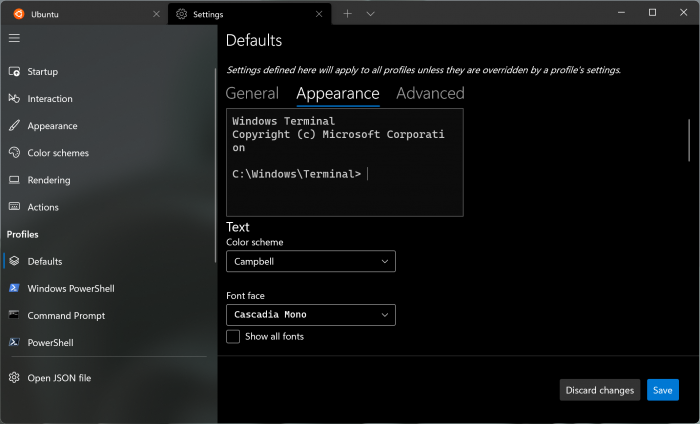Switch to the General tab
This screenshot has width=700, height=424.
tap(252, 93)
